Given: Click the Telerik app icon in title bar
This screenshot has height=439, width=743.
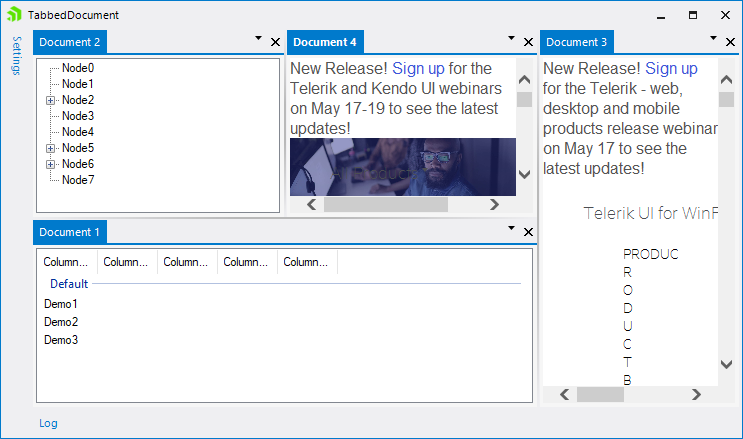Looking at the screenshot, I should tap(13, 15).
